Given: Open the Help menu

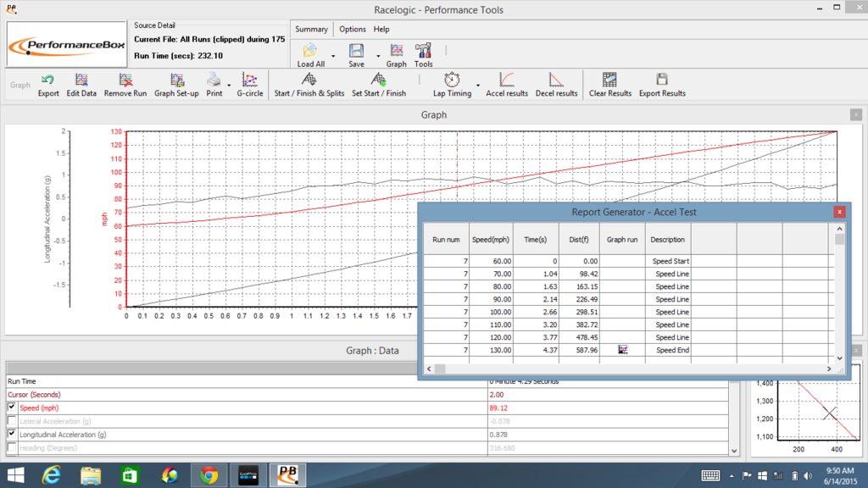Looking at the screenshot, I should coord(381,30).
